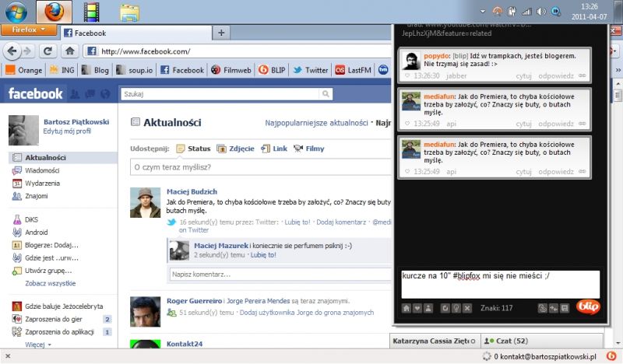
Task: Open the Firefox menu dropdown
Action: coord(28,30)
